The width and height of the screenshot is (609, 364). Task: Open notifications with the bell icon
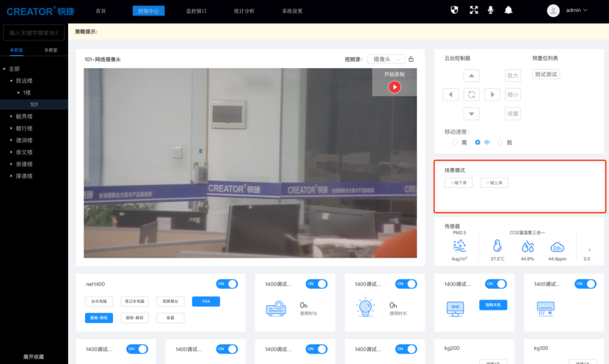click(x=508, y=10)
